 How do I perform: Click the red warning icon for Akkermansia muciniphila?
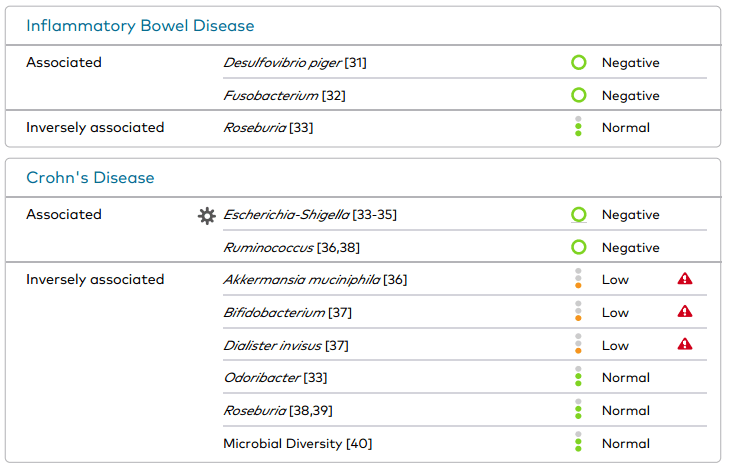685,279
